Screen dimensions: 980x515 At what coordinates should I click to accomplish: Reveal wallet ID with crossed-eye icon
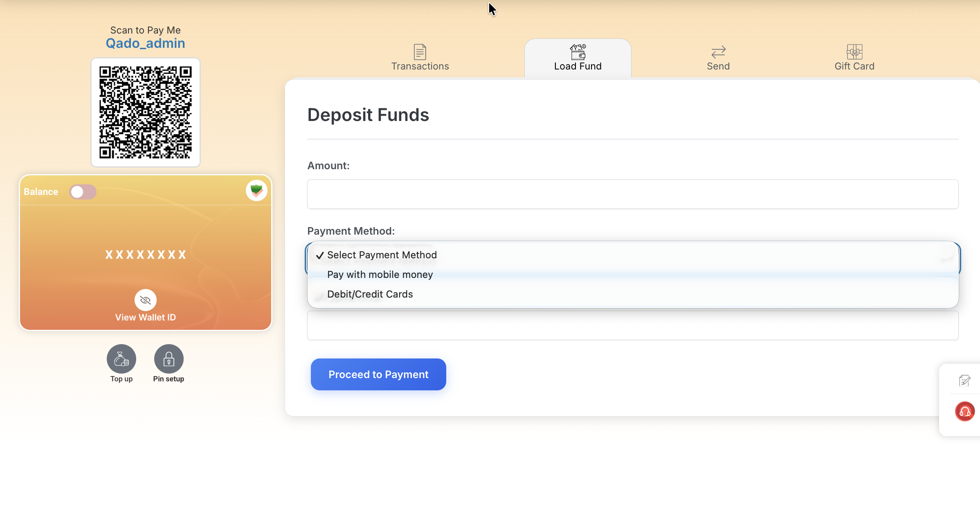click(145, 300)
